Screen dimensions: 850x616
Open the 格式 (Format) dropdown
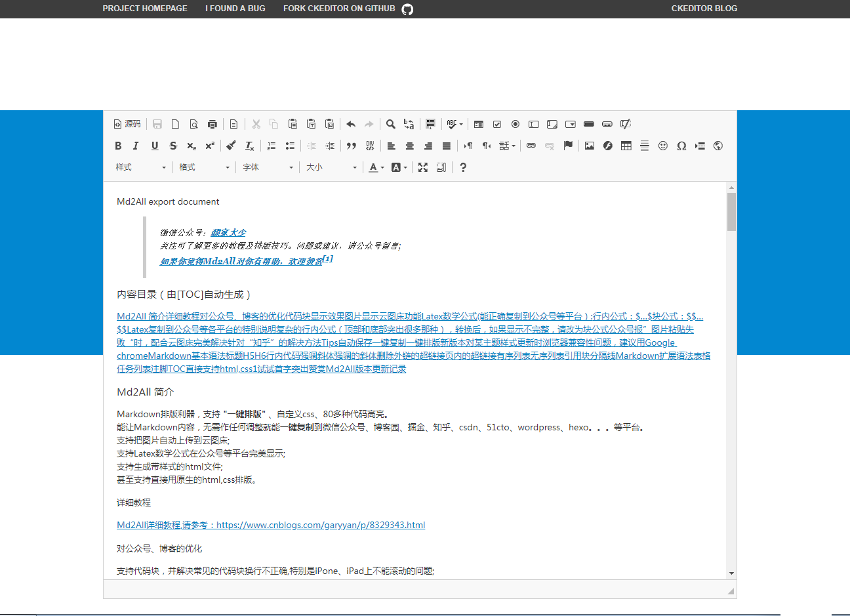point(205,167)
